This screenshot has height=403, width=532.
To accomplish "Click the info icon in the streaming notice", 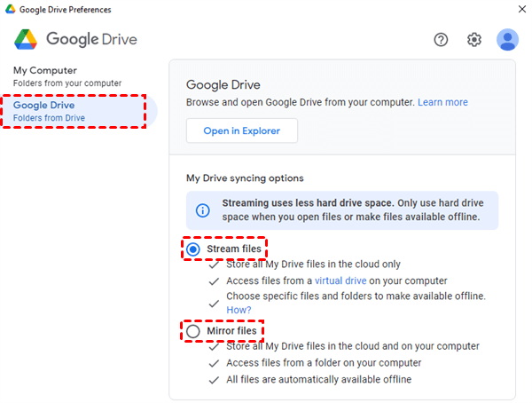I will (x=203, y=210).
